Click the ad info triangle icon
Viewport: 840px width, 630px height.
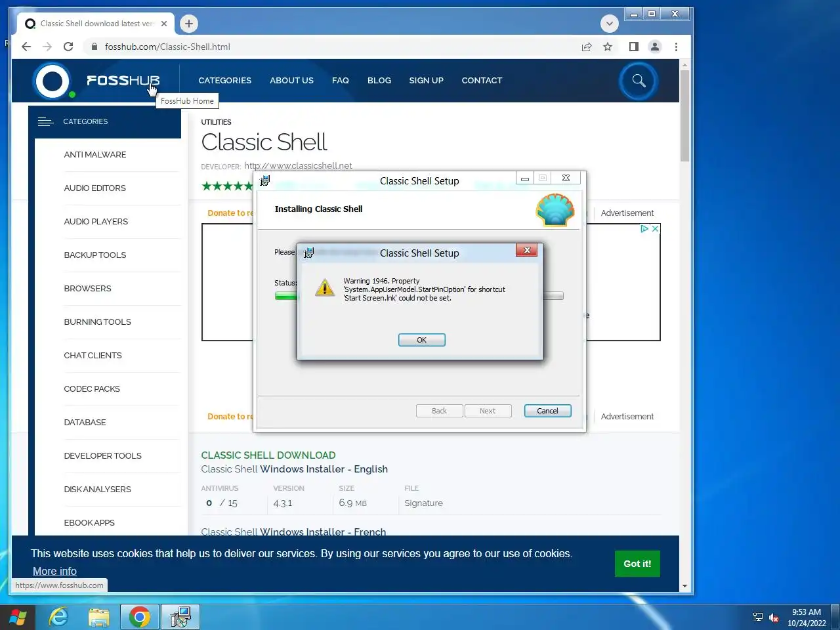(x=644, y=228)
